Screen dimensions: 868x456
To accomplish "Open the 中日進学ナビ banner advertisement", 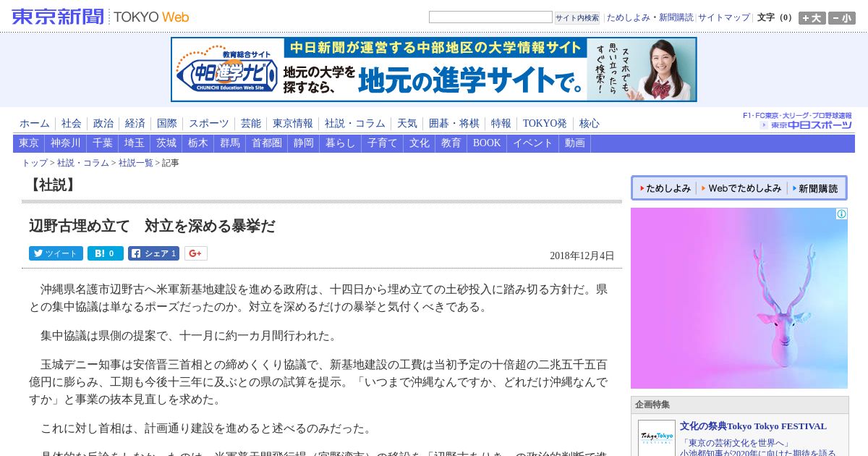I will pos(434,69).
